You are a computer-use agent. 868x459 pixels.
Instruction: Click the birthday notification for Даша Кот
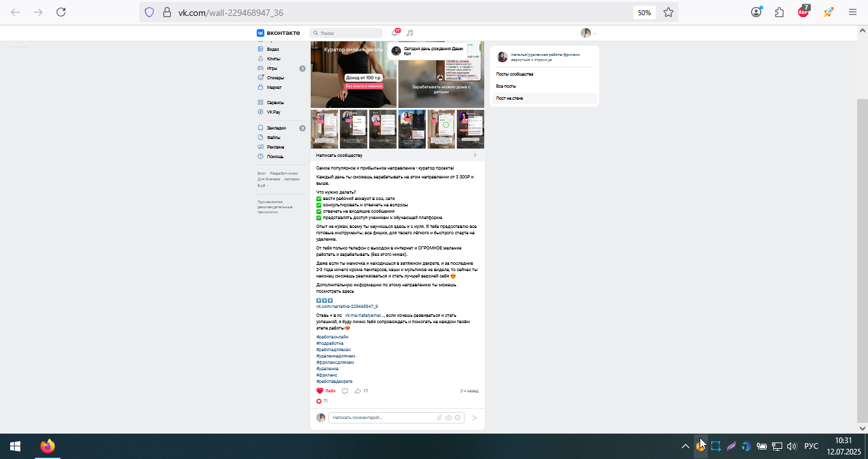[427, 51]
